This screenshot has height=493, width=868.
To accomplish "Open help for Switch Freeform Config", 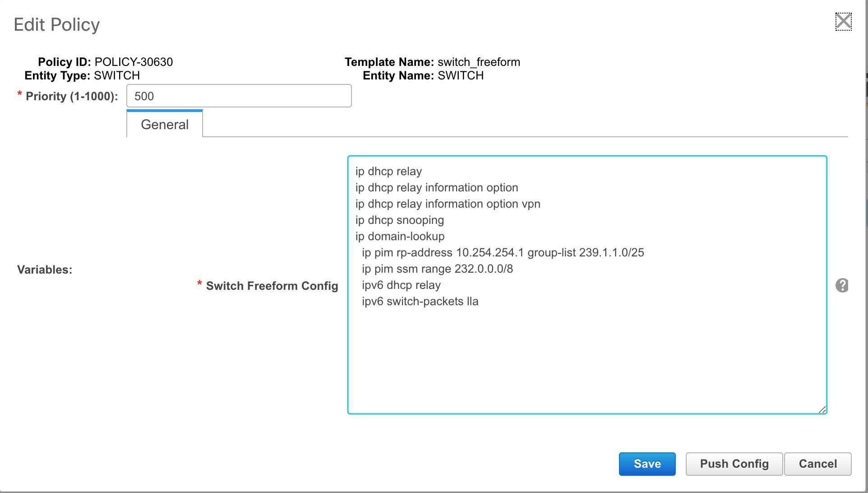I will (842, 285).
